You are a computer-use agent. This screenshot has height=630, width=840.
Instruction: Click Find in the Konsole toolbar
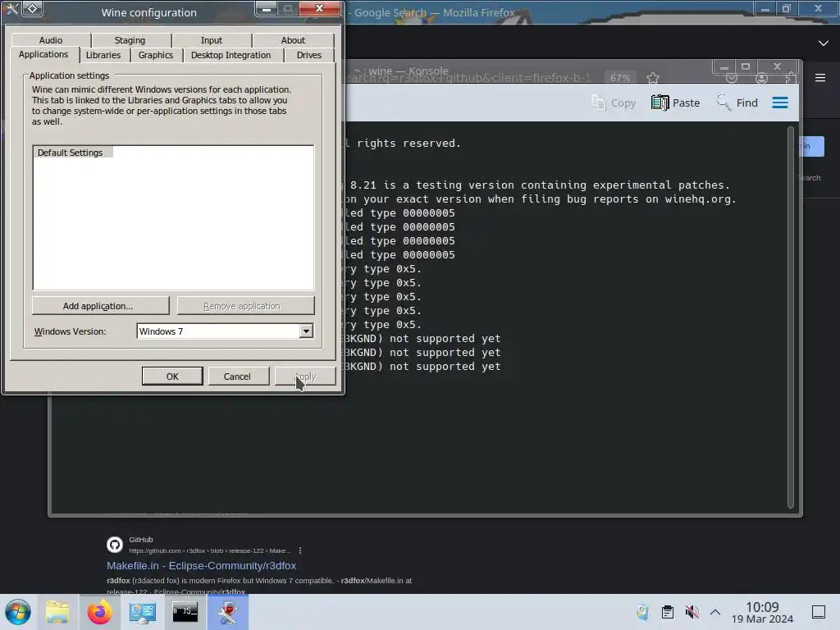coord(737,103)
